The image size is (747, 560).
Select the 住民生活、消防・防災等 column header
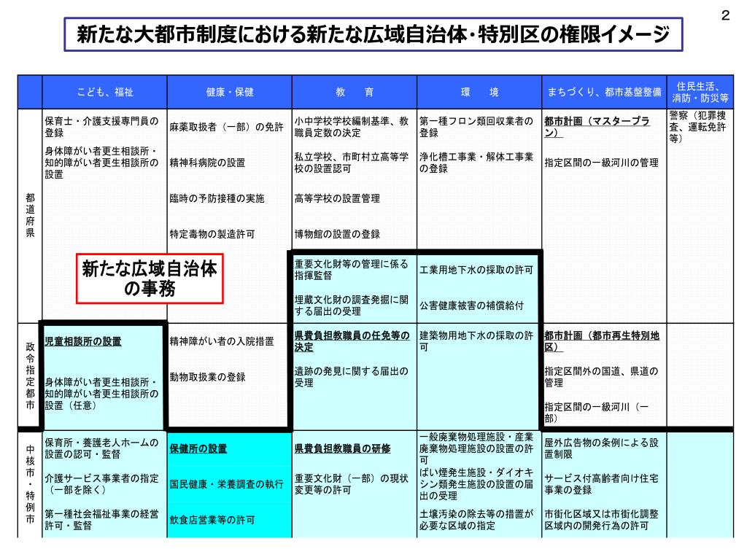pyautogui.click(x=700, y=92)
